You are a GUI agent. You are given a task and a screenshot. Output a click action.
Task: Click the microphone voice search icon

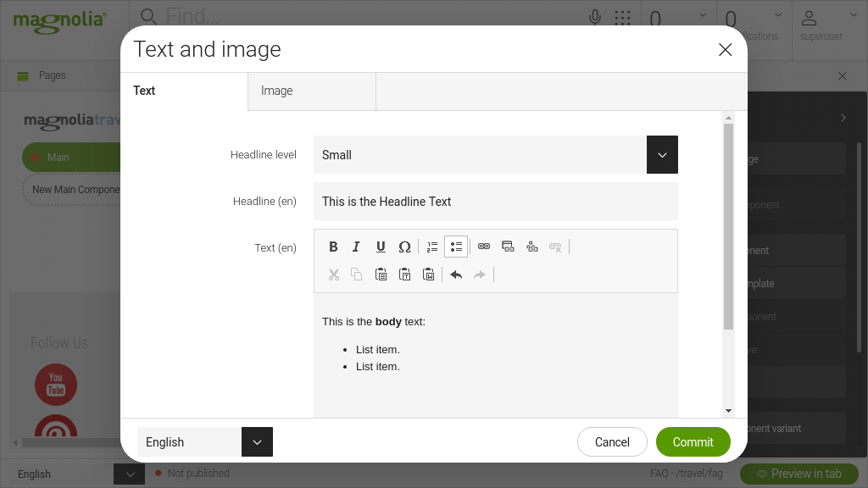595,18
